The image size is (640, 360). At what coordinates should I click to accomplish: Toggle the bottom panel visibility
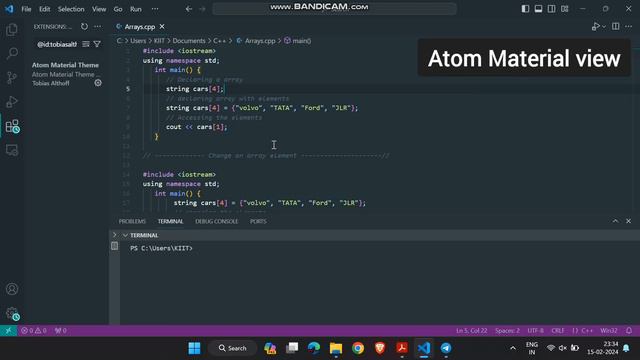(x=538, y=9)
